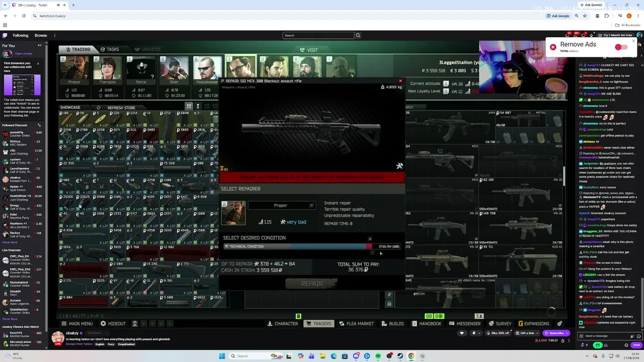Select the Skier trader portrait

175,70
